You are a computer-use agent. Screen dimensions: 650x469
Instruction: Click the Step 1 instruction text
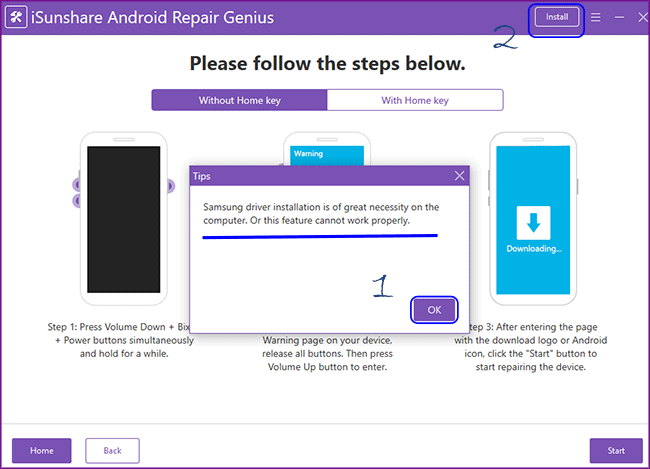pyautogui.click(x=119, y=340)
